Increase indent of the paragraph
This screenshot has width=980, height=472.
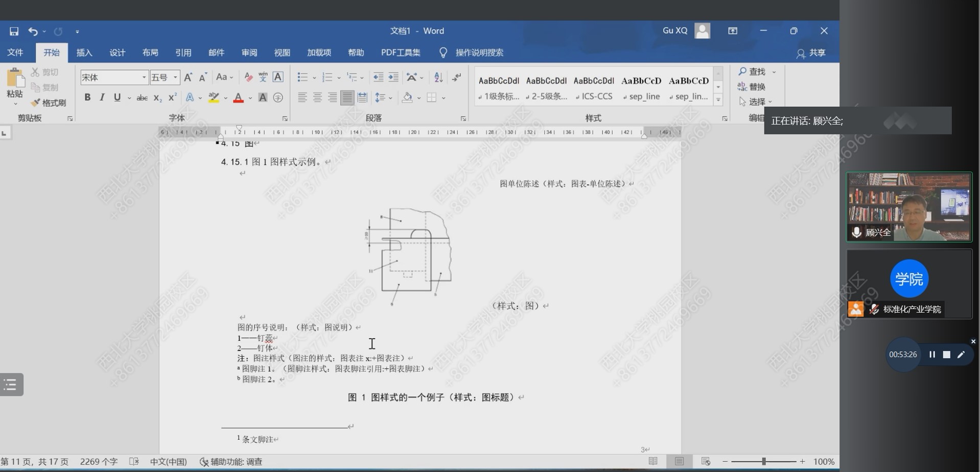[393, 77]
